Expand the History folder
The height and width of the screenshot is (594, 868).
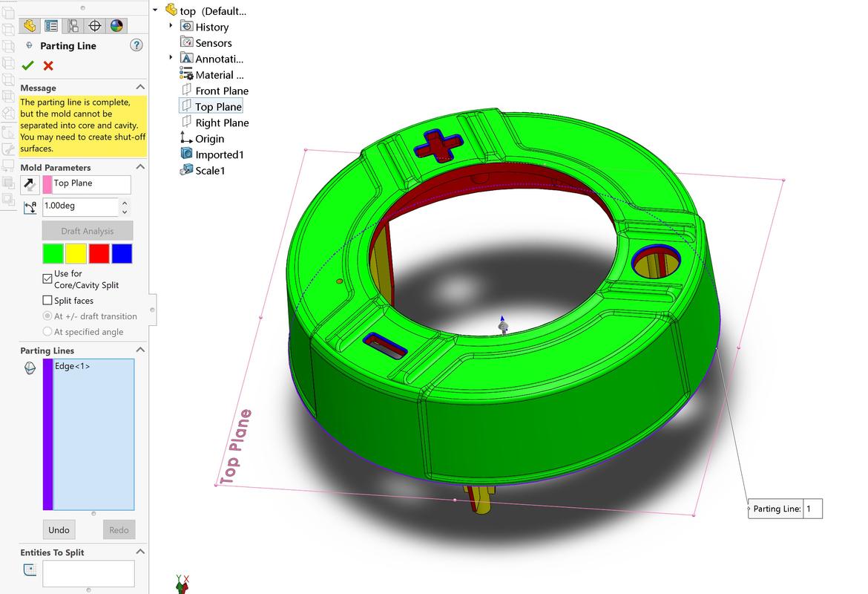click(x=171, y=25)
